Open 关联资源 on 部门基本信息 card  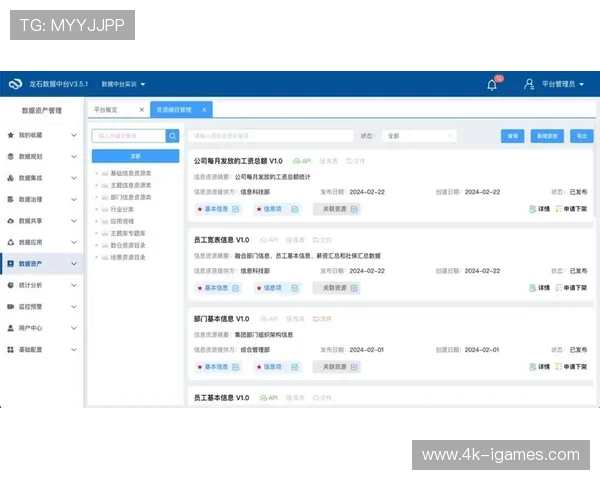(x=337, y=367)
